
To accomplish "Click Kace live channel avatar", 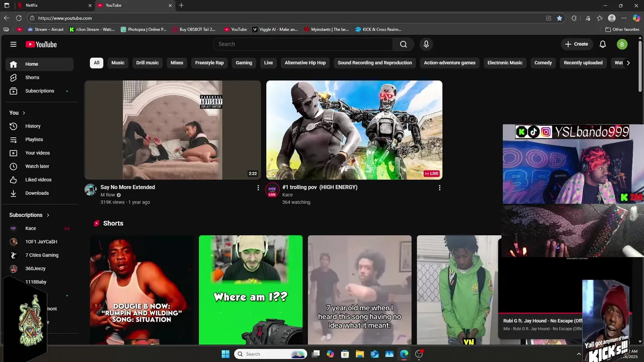I will (272, 190).
